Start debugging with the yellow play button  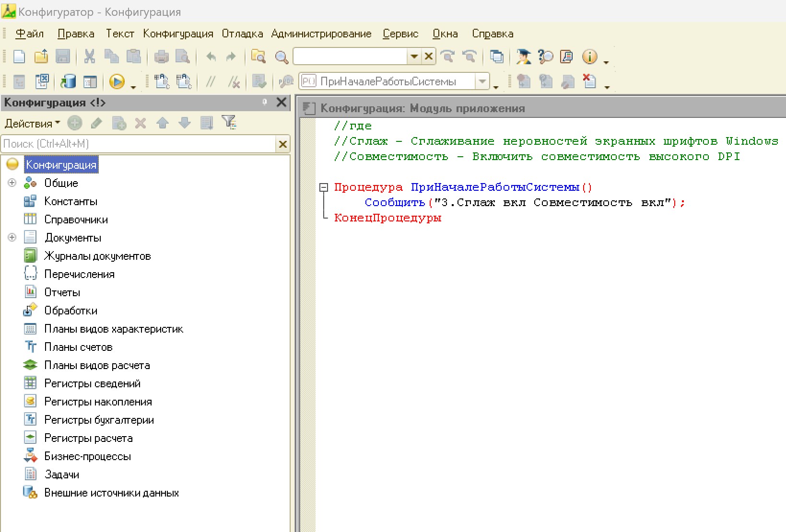pos(117,81)
